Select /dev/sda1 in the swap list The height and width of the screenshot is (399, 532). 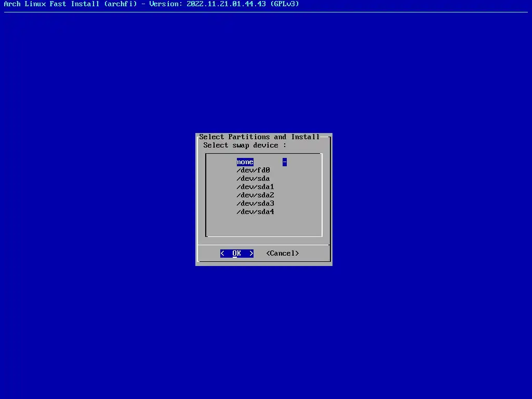pyautogui.click(x=255, y=187)
